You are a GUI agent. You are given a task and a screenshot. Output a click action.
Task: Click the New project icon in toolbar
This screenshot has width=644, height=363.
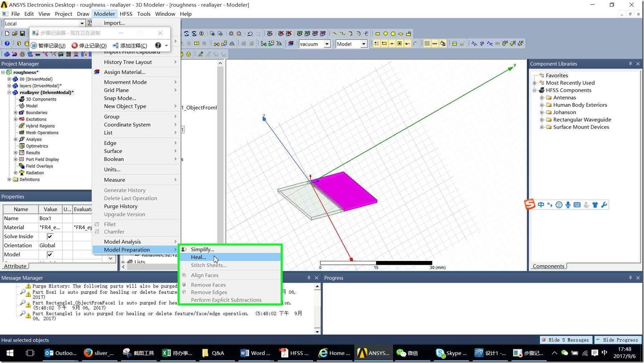pyautogui.click(x=7, y=33)
